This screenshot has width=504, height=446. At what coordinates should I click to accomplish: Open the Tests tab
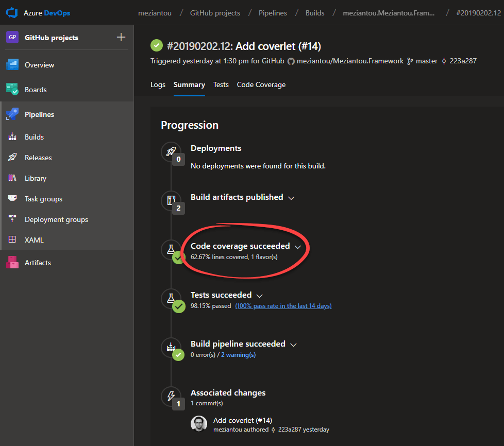tap(221, 84)
